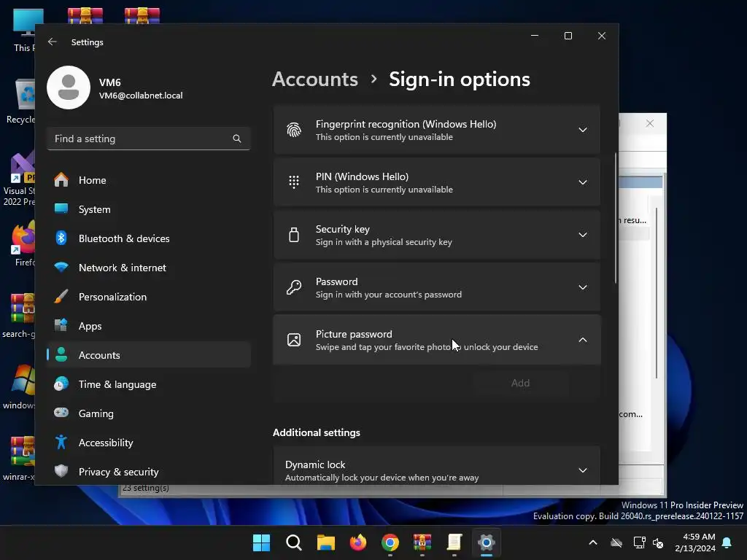Expand the Security key option
The height and width of the screenshot is (560, 747).
tap(437, 235)
